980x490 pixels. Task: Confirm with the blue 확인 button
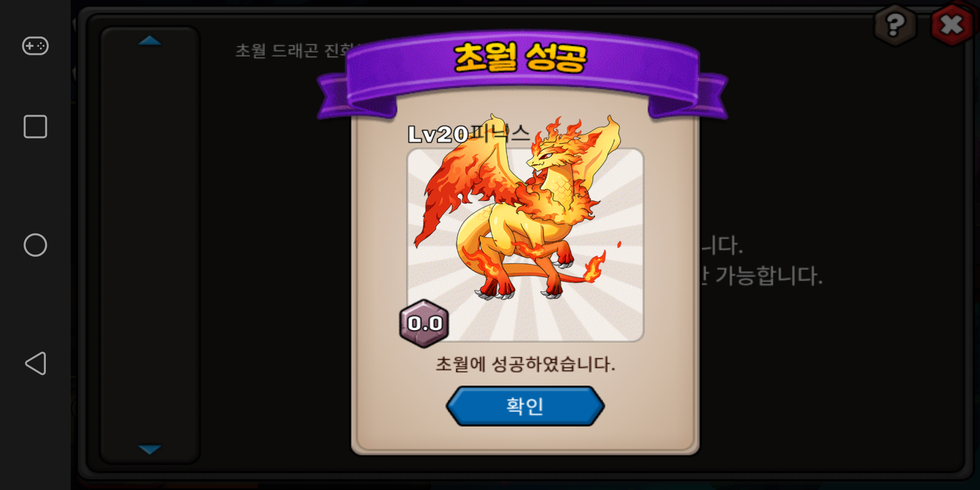525,406
